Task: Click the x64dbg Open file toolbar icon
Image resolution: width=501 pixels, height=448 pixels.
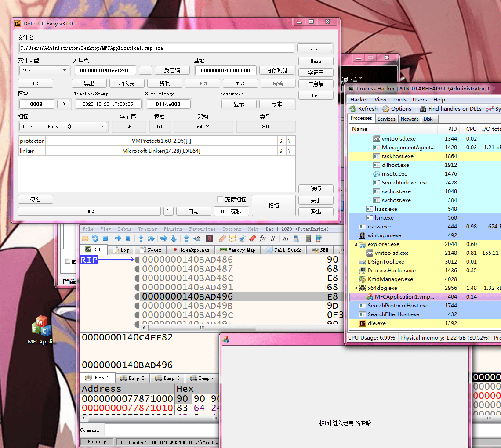Action: [85, 238]
